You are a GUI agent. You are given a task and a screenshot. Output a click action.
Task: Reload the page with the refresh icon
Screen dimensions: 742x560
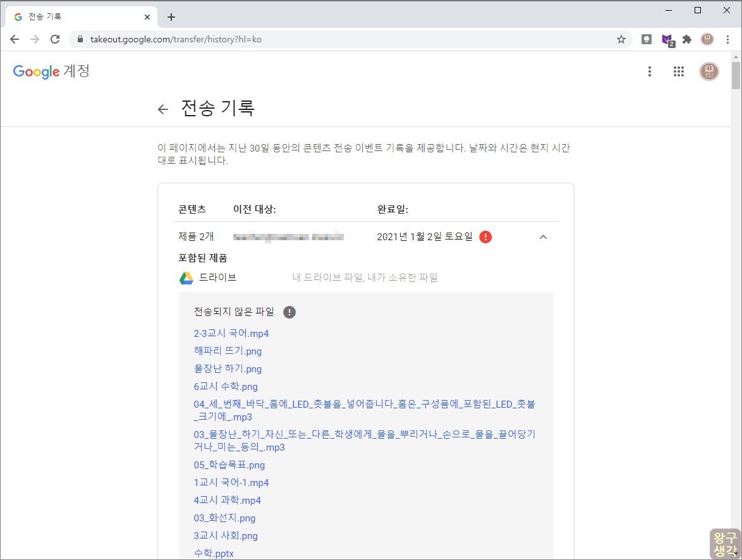pyautogui.click(x=55, y=39)
